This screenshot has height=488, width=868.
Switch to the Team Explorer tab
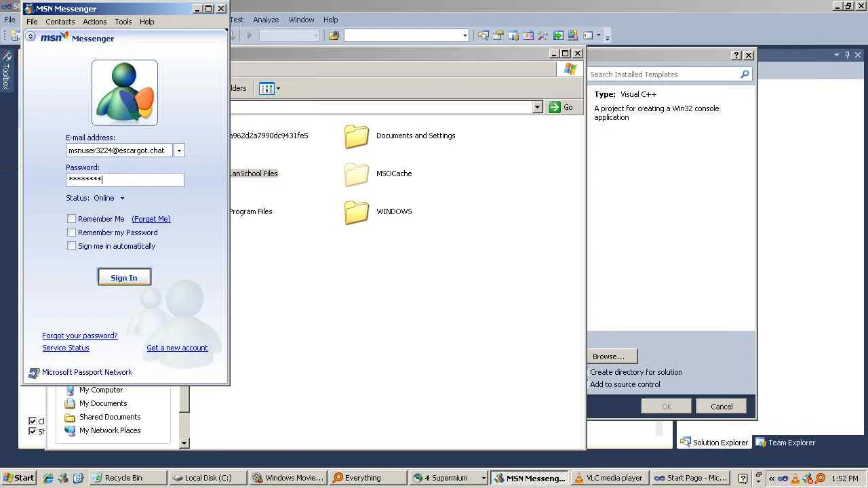tap(785, 443)
